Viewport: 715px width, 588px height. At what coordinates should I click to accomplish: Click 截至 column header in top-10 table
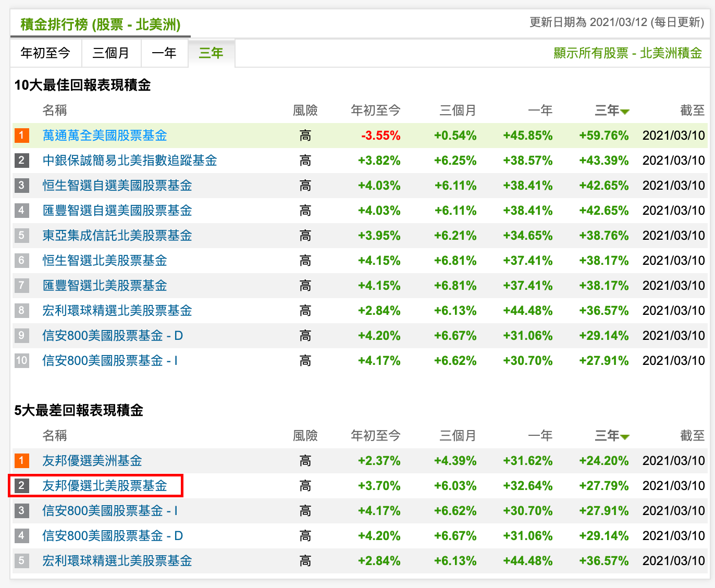point(693,111)
